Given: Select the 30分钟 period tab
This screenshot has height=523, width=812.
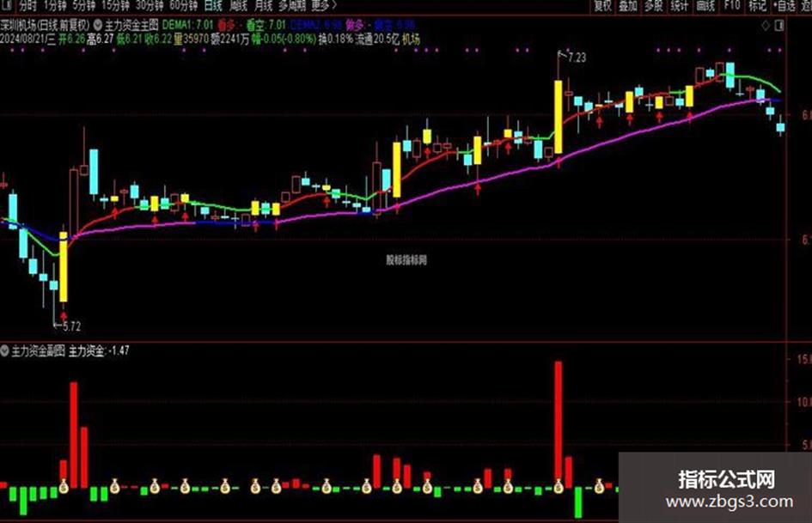Looking at the screenshot, I should (150, 6).
